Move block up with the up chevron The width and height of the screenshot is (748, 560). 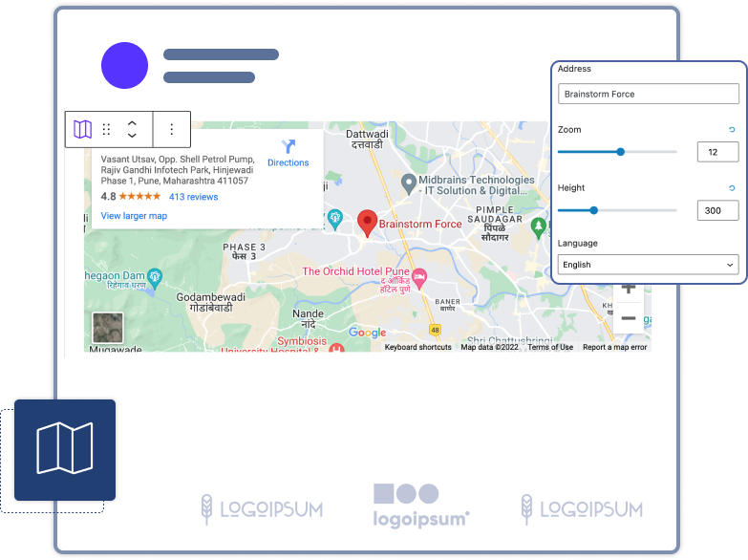pyautogui.click(x=132, y=123)
